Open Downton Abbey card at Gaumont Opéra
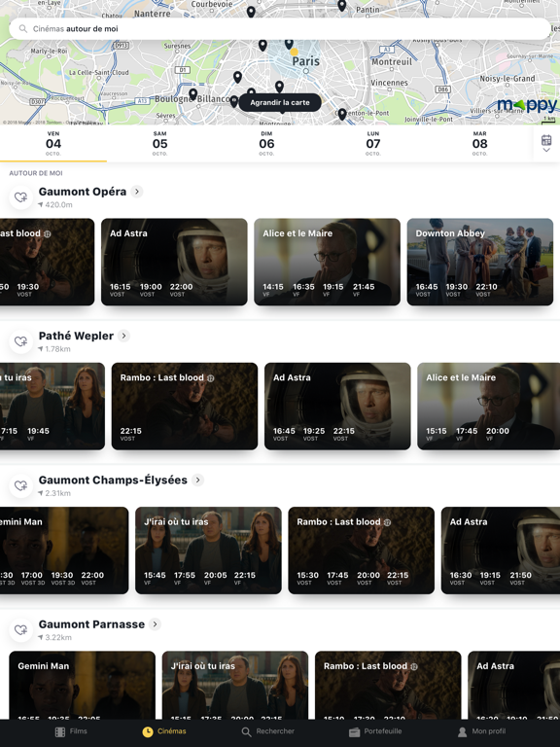Viewport: 560px width, 747px height. 480,262
